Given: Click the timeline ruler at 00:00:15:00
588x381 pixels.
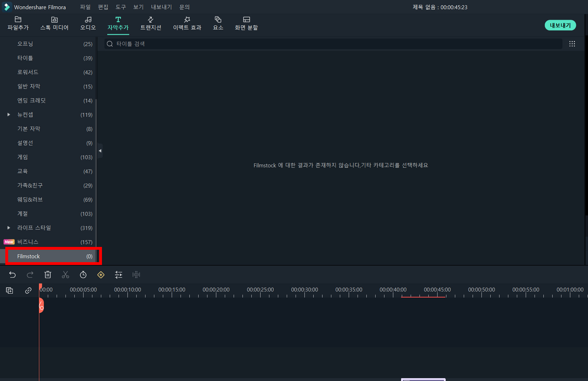Looking at the screenshot, I should (172, 290).
